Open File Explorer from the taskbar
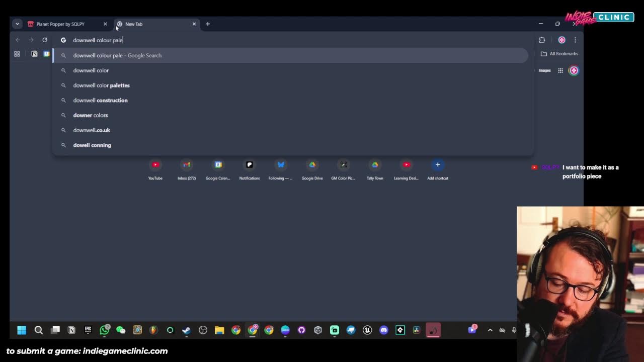This screenshot has width=644, height=362. tap(219, 330)
